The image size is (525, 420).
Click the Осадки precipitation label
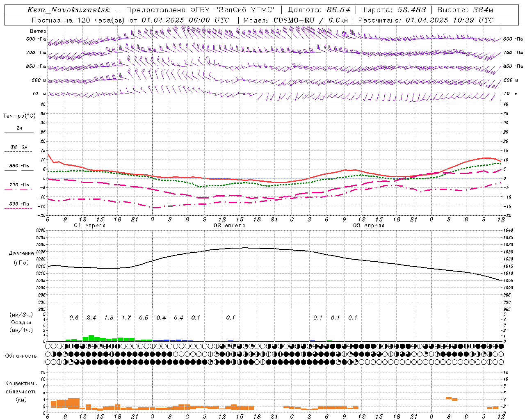pos(21,322)
